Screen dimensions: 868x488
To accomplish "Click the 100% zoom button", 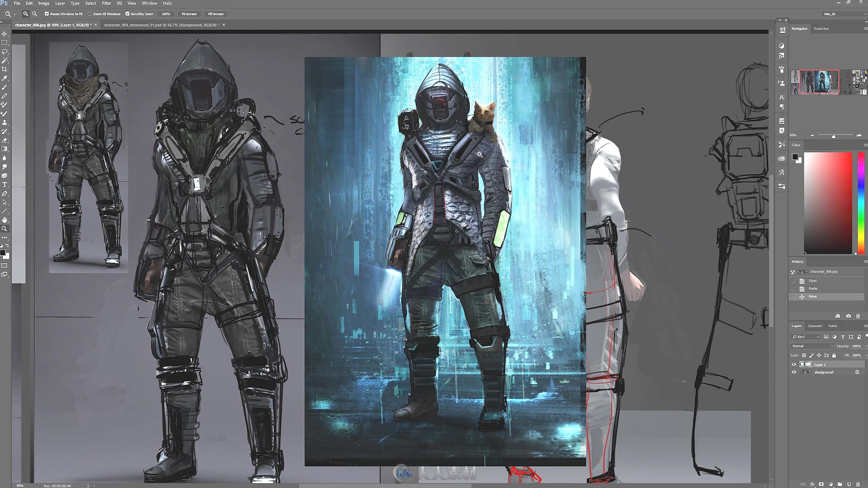I will pos(166,14).
